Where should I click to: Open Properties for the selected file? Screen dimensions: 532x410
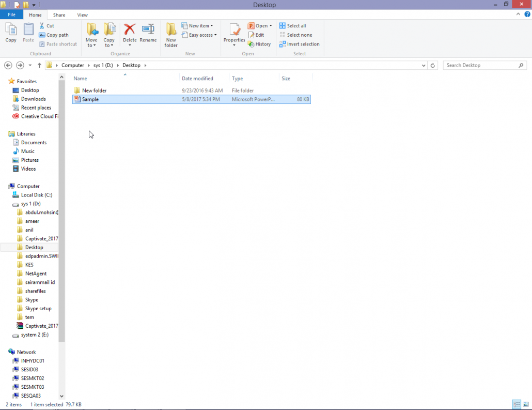point(234,32)
